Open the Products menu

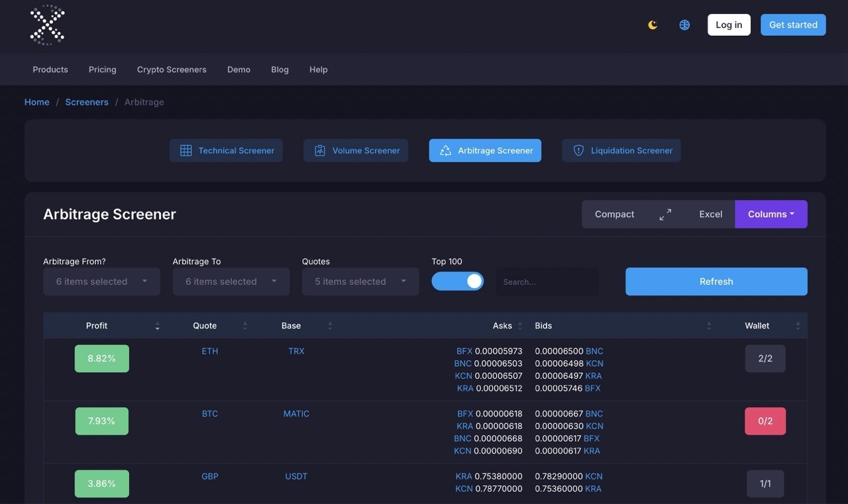50,70
